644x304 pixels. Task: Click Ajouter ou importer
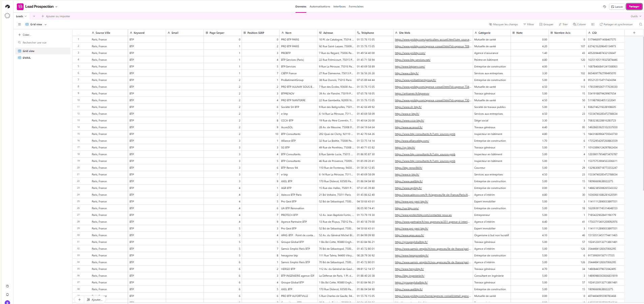[x=56, y=16]
